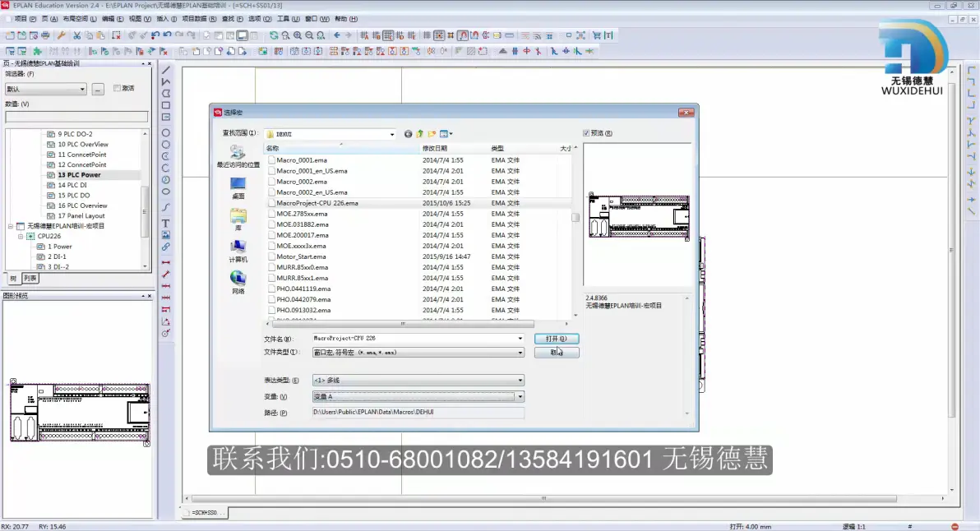Open the 表达类型 representation type dropdown
Screen dimensions: 980x531
(520, 381)
